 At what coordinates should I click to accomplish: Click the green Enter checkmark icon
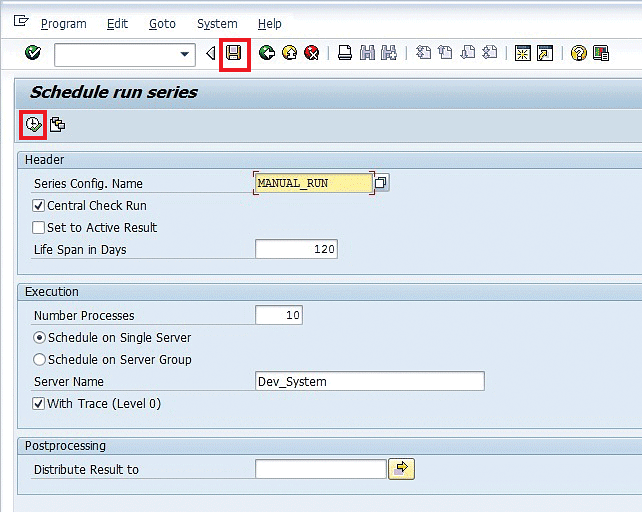33,53
